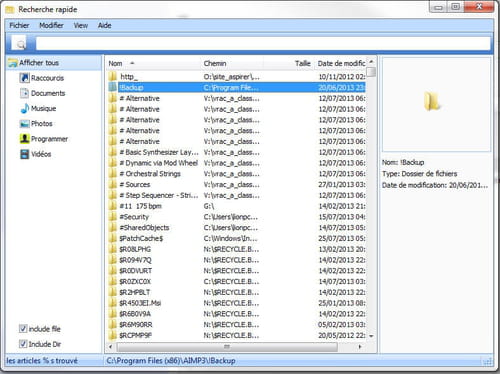Open the Modifier menu
Screen dimensions: 500x374
51,25
